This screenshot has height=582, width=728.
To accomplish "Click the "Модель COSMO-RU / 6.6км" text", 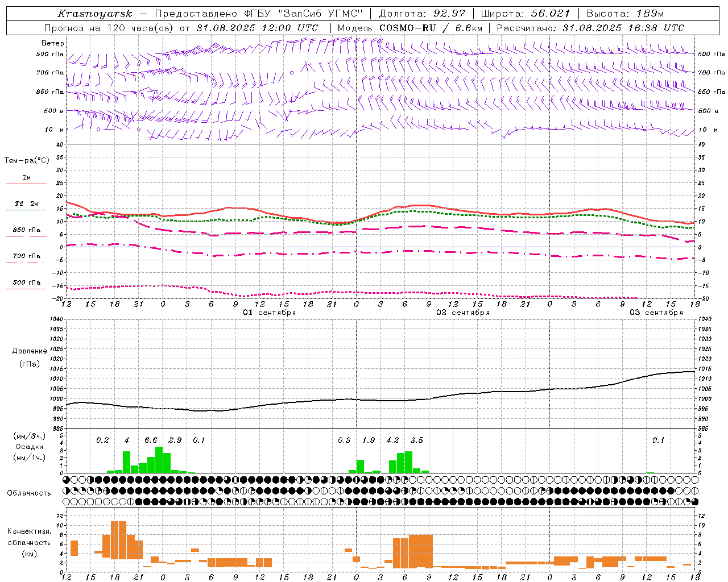I will pyautogui.click(x=409, y=28).
